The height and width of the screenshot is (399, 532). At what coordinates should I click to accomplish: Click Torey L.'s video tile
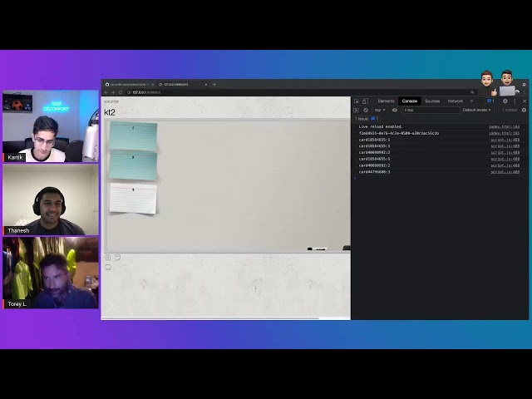[51, 273]
